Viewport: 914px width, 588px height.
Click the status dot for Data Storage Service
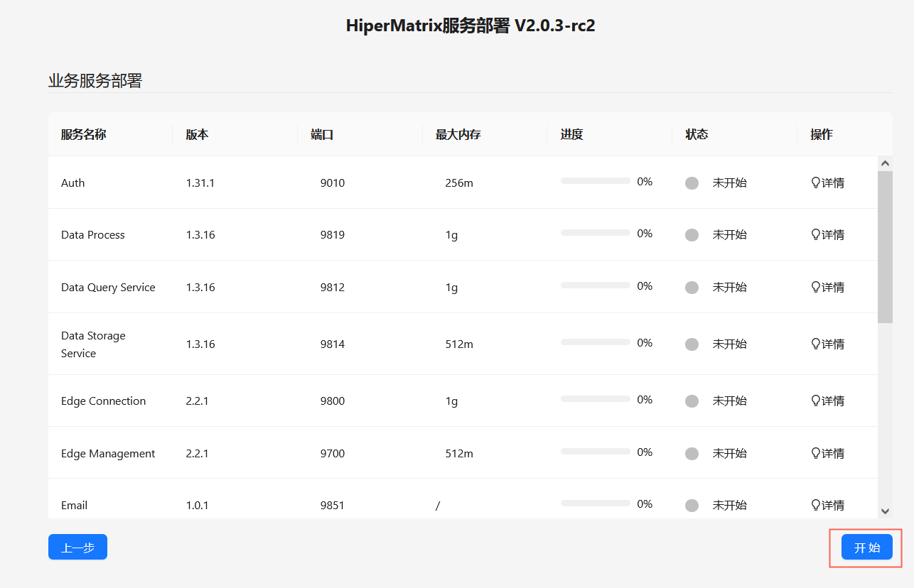click(x=692, y=344)
